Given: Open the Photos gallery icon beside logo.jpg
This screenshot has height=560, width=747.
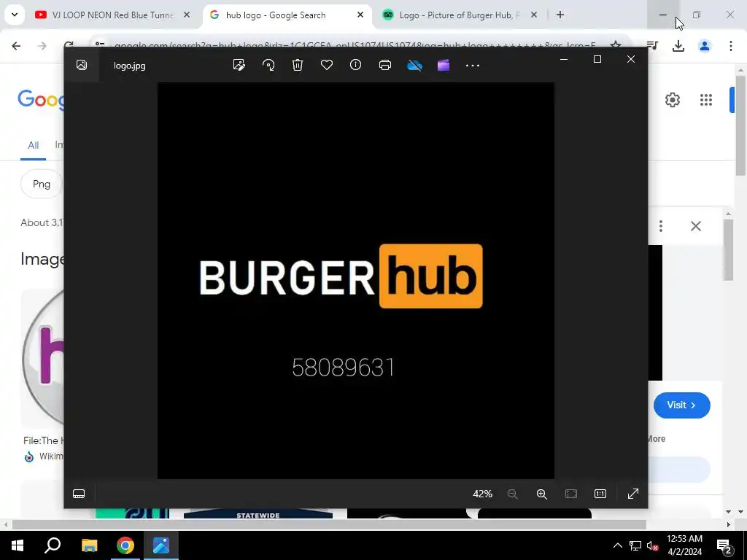Looking at the screenshot, I should 82,65.
